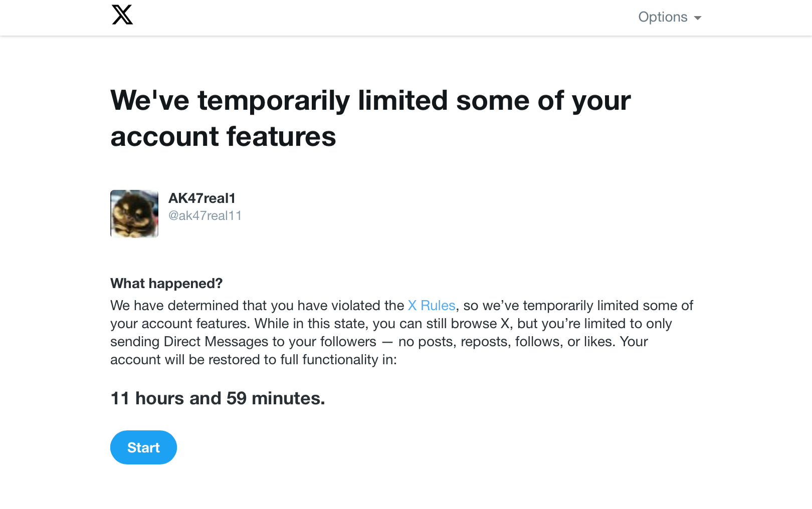Click the "account features" headline second line

[223, 137]
